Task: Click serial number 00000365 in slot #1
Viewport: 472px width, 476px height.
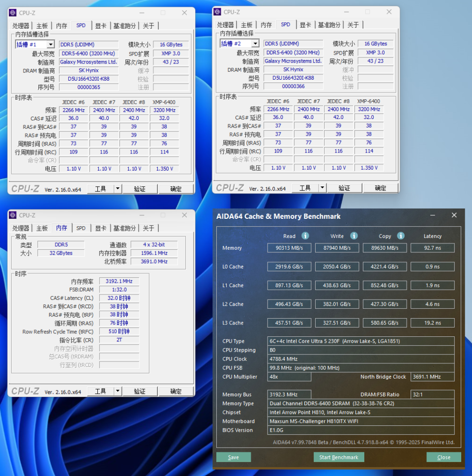Action: click(x=88, y=87)
